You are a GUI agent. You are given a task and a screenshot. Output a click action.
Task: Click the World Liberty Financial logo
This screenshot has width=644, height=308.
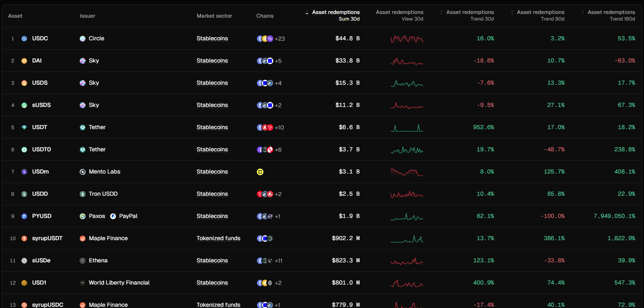point(83,283)
